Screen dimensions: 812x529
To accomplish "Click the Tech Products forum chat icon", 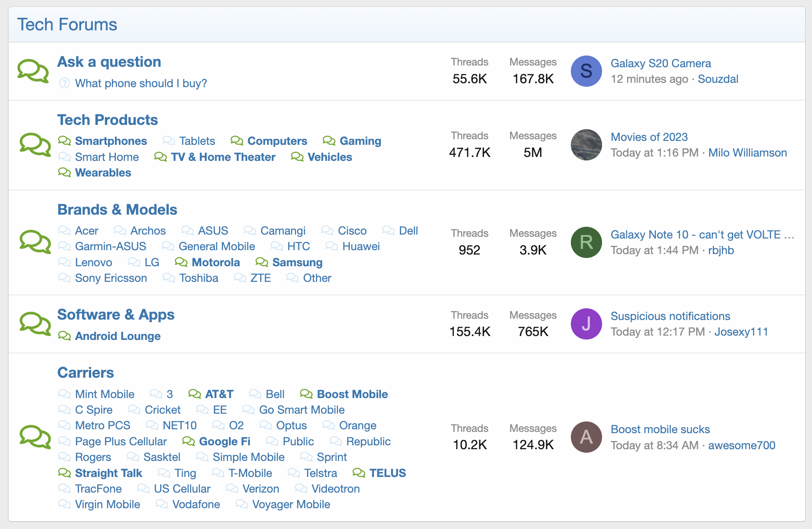I will tap(35, 144).
